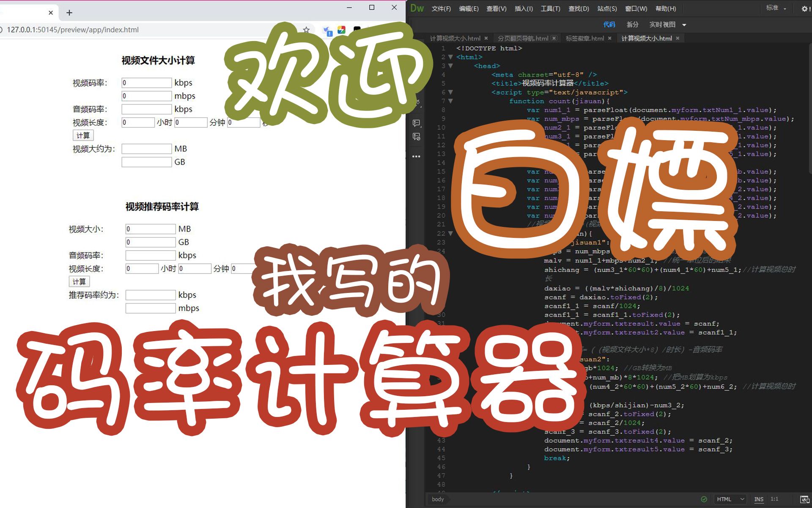Click the remove comment icon in Dreamweaver toolbar
This screenshot has height=508, width=812.
tap(417, 137)
